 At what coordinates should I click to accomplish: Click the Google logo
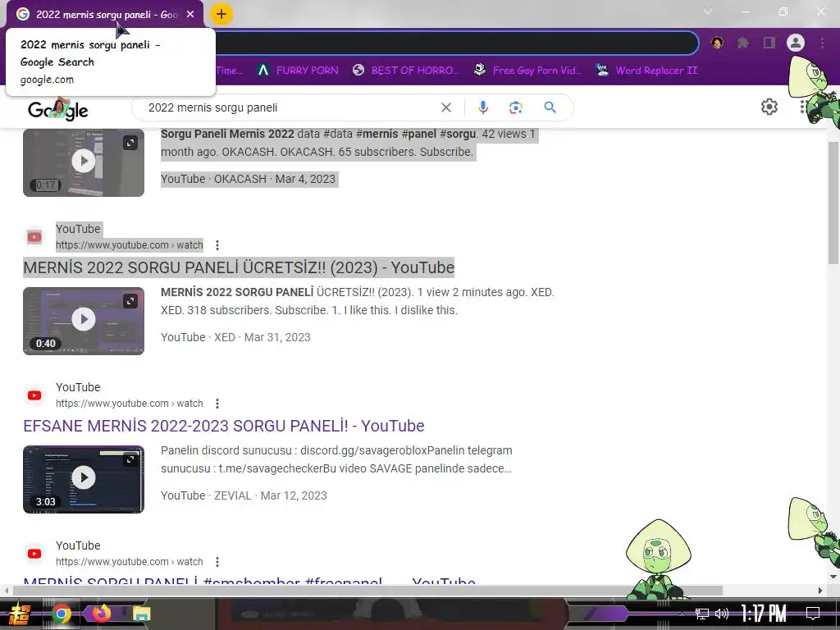coord(58,109)
